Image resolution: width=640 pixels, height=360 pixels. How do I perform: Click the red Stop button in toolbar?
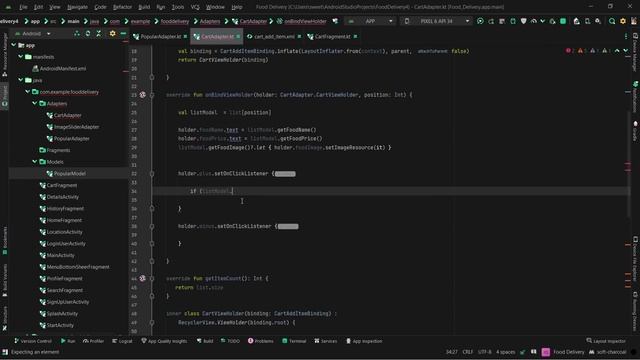coord(563,21)
